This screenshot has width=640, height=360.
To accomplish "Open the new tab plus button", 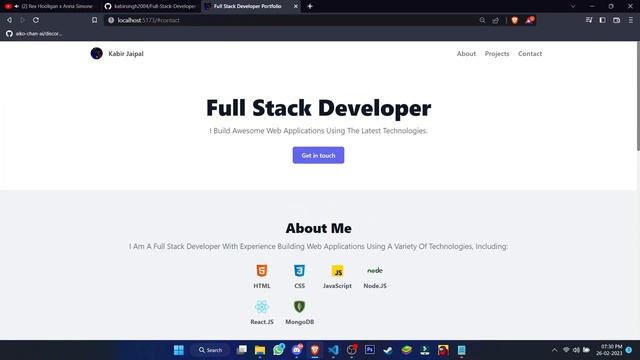I will pos(310,6).
